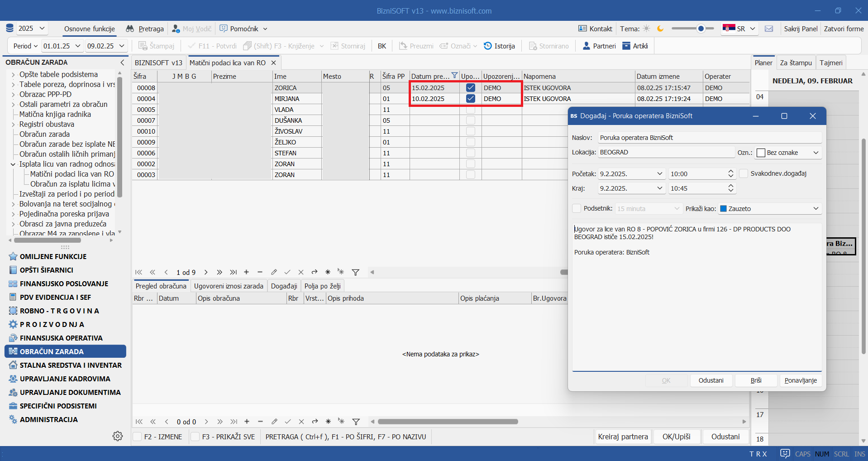
Task: Open the Istorija history icon
Action: coord(488,46)
